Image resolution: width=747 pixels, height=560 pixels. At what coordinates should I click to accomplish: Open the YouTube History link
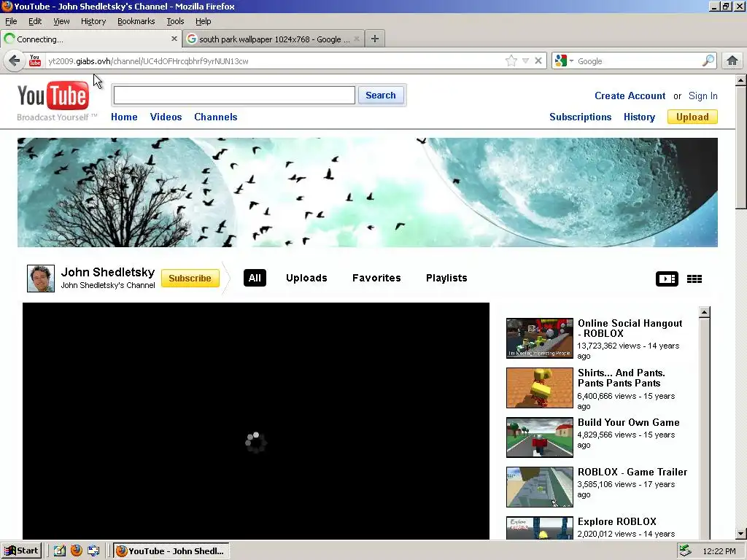coord(639,117)
